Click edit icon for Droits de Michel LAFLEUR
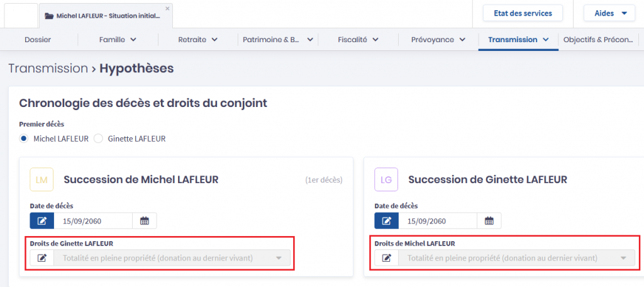 click(387, 258)
